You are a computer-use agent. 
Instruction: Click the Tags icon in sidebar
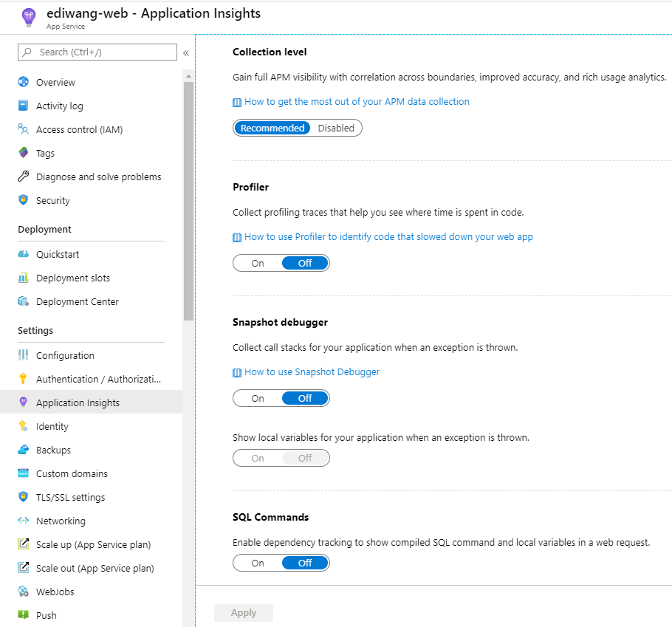click(23, 153)
